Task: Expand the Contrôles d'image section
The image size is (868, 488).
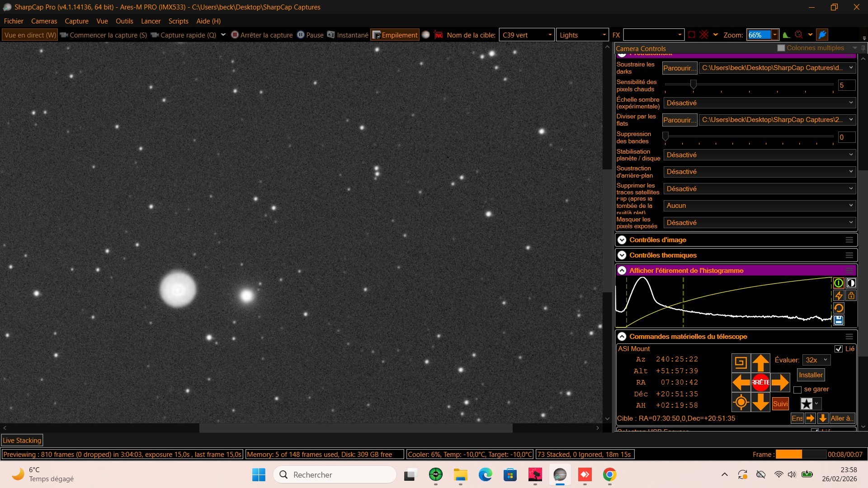Action: 622,240
